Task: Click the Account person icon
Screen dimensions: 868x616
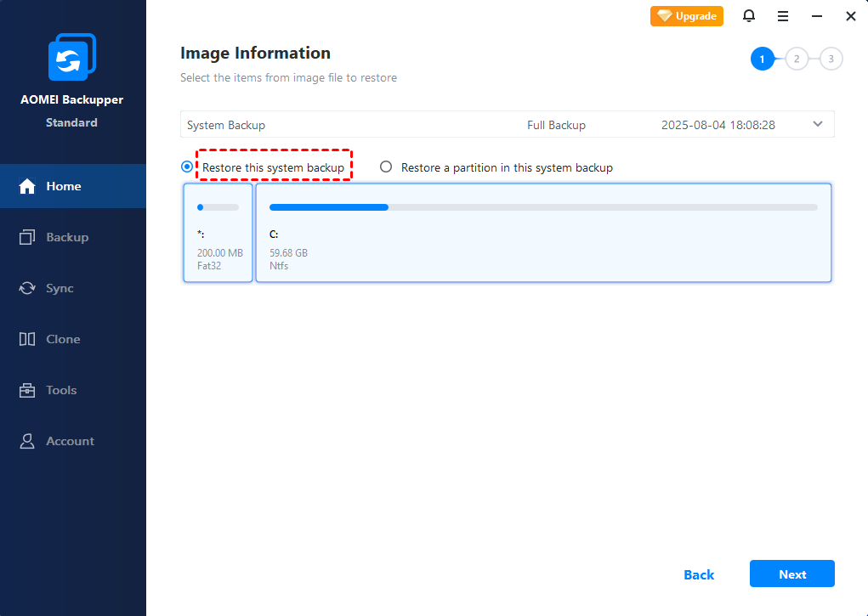Action: pyautogui.click(x=27, y=441)
